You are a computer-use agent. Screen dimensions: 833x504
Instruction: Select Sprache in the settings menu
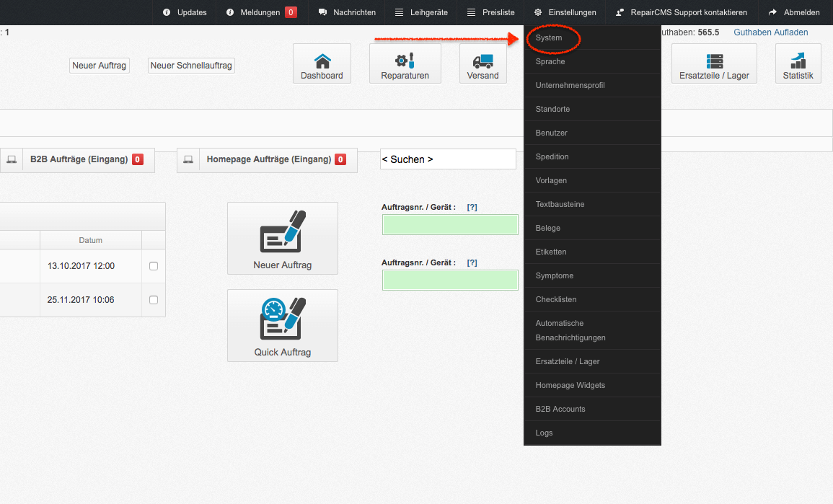click(x=592, y=61)
